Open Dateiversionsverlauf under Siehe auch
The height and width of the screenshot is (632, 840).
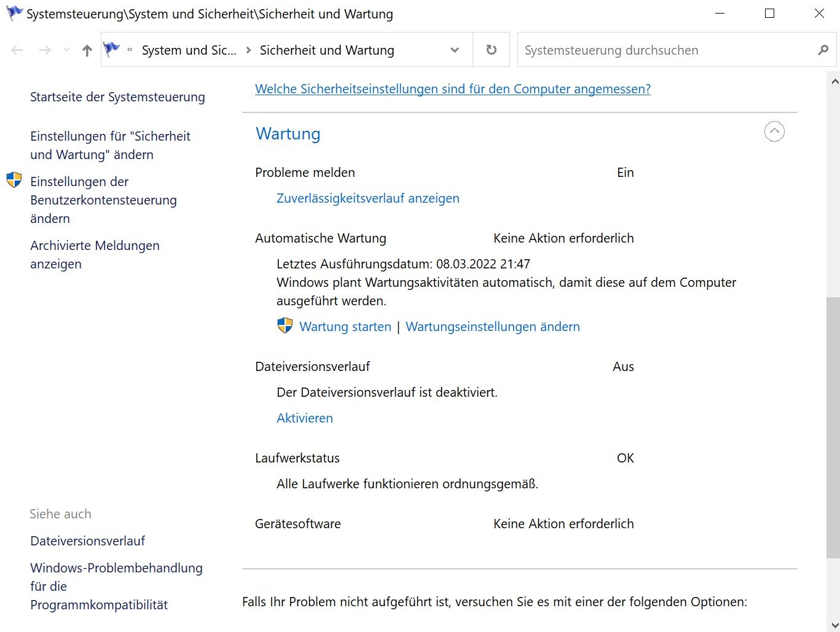tap(88, 541)
